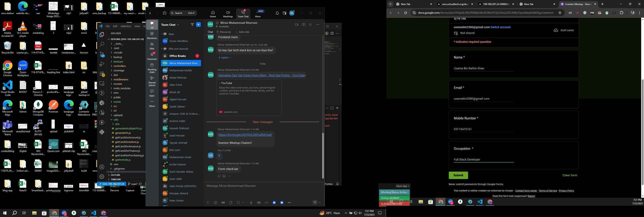Click Occupation input field
Image resolution: width=644 pixels, height=217 pixels.
483,160
